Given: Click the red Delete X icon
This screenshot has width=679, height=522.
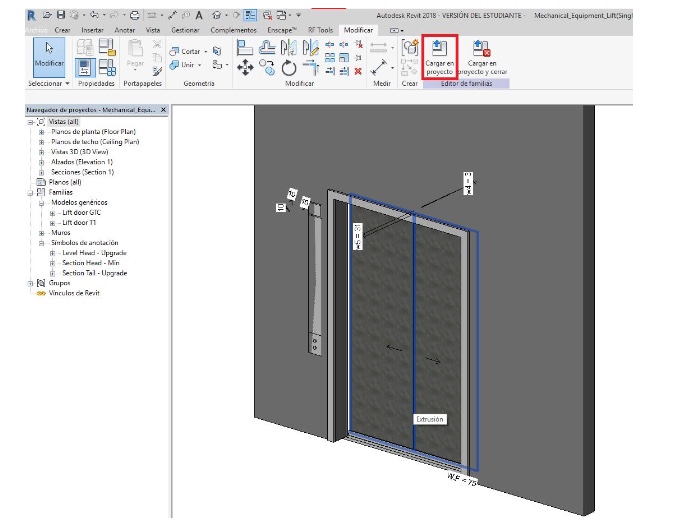Looking at the screenshot, I should 358,71.
